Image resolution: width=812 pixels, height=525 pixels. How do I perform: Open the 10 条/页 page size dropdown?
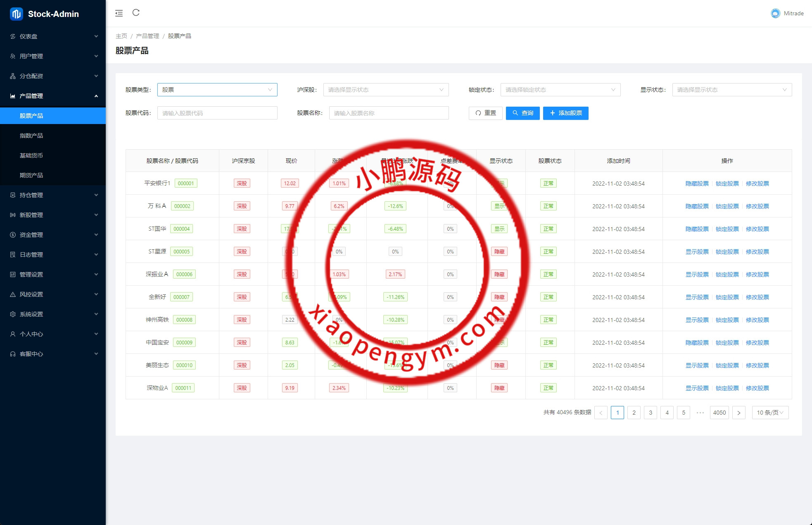pos(770,413)
